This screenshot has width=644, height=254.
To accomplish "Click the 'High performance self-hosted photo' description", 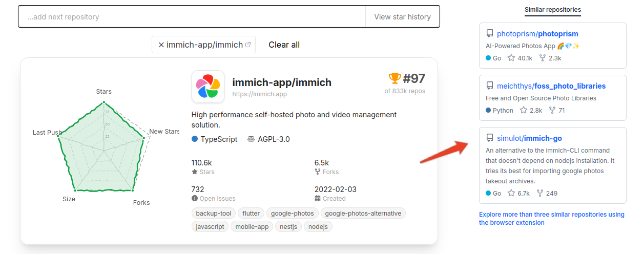I will (294, 120).
